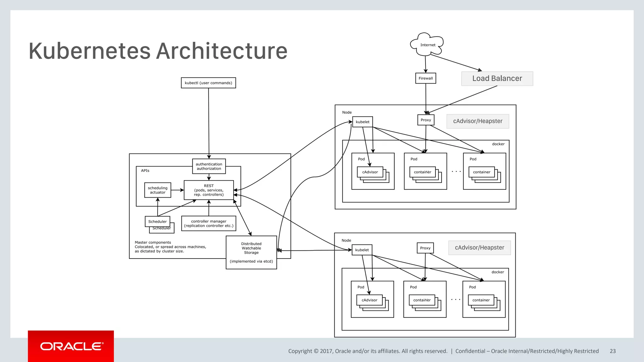Click the Internet cloud shape
Viewport: 644px width, 362px height.
427,45
